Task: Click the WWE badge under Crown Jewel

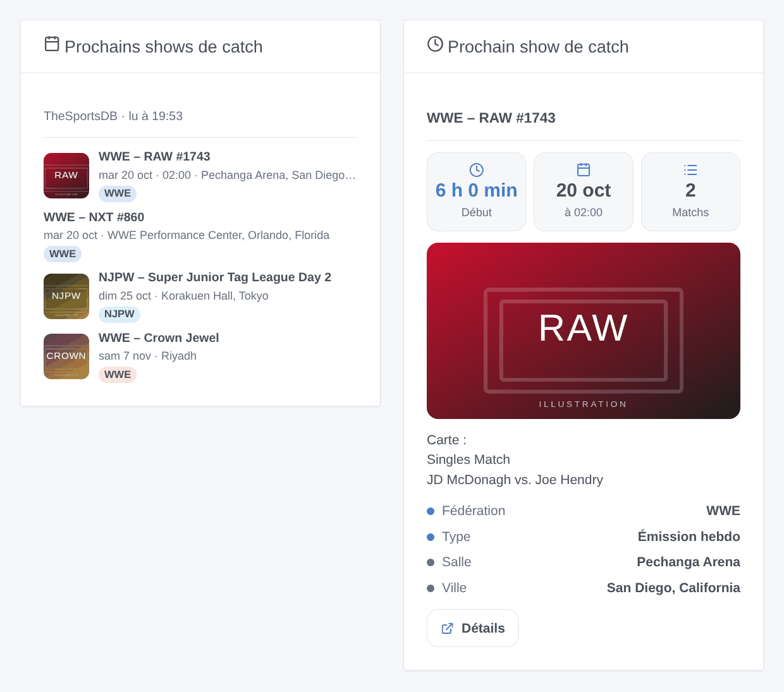Action: point(118,375)
